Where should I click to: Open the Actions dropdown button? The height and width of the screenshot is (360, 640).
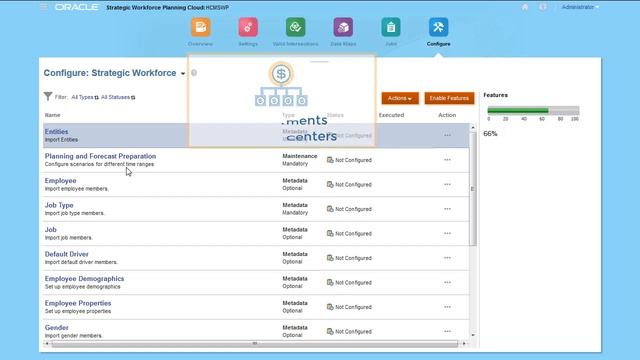[x=400, y=98]
